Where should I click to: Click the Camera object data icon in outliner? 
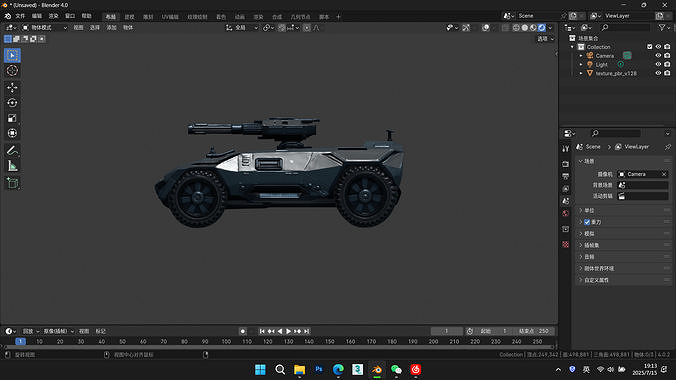[627, 56]
